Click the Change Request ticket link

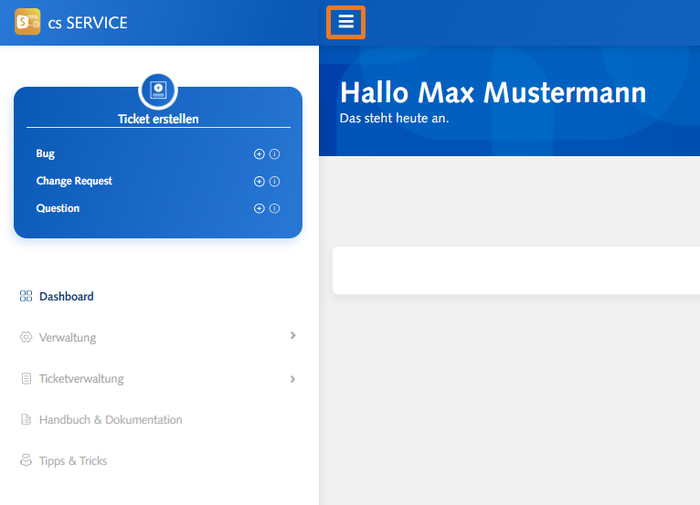pos(74,181)
